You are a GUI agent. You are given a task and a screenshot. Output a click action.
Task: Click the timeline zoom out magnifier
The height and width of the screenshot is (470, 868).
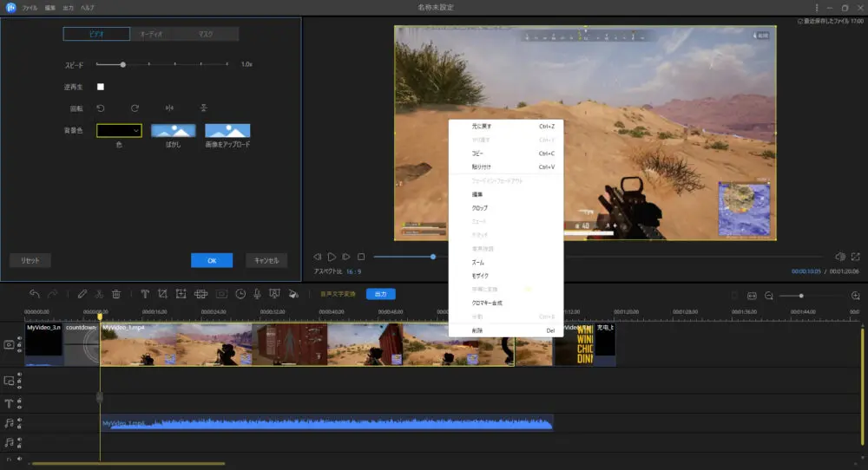point(769,296)
